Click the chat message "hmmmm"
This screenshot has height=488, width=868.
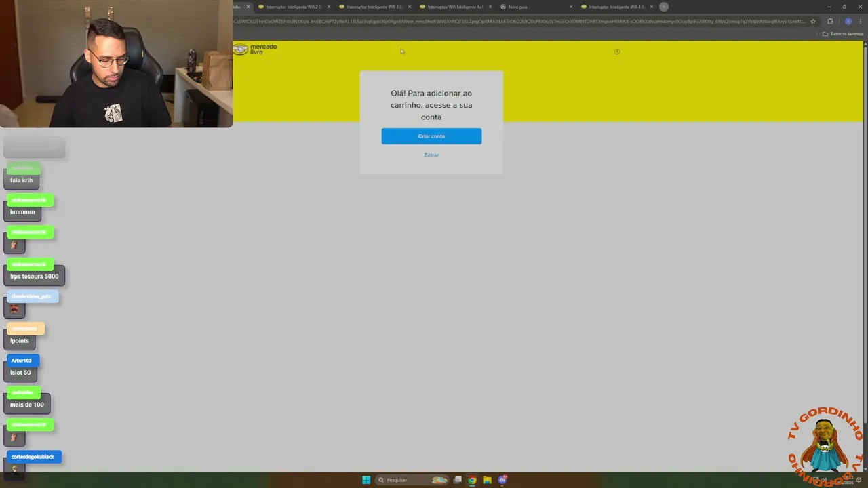point(22,212)
